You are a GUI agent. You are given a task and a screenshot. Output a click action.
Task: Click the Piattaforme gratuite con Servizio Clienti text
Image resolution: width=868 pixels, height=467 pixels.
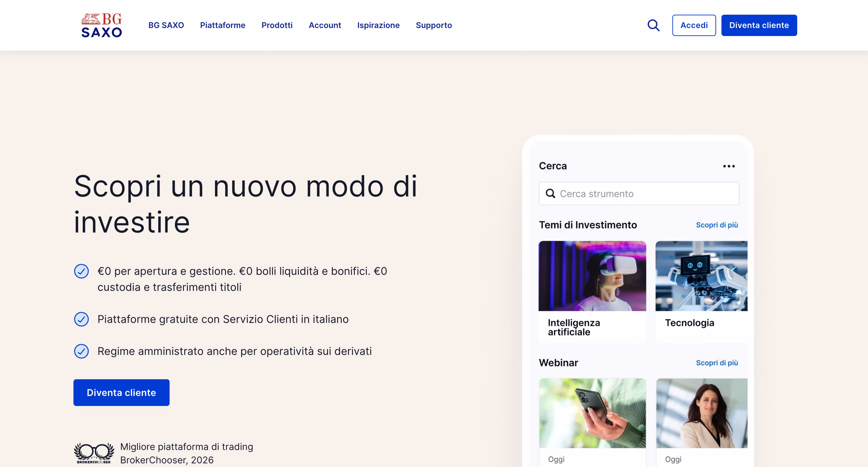pyautogui.click(x=223, y=319)
